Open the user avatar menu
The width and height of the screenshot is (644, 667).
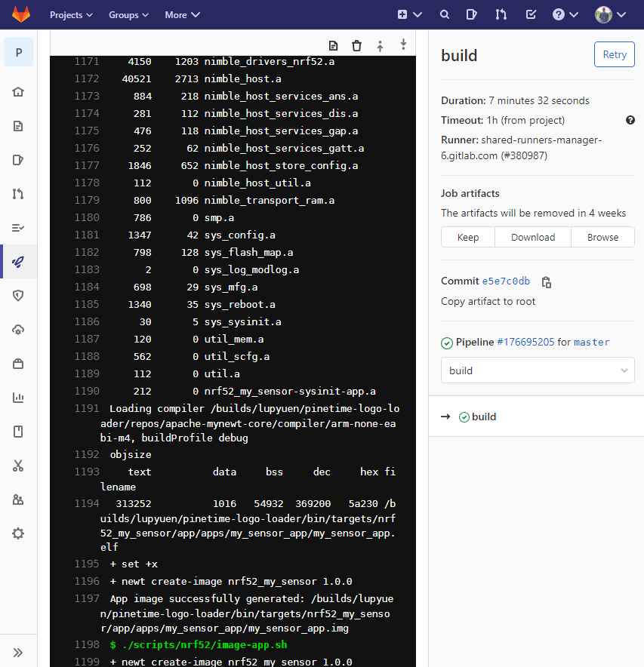click(x=610, y=14)
